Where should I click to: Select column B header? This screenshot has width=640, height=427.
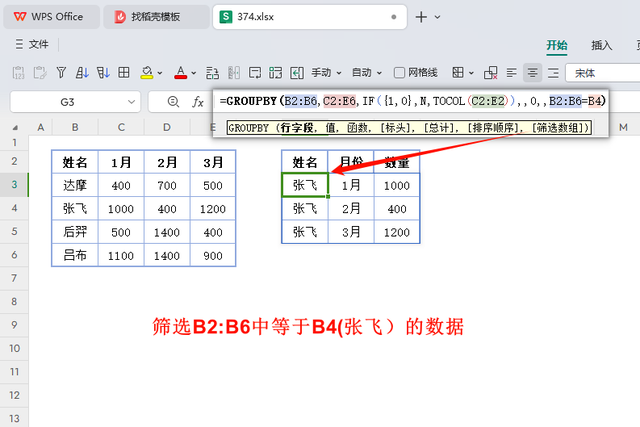75,127
